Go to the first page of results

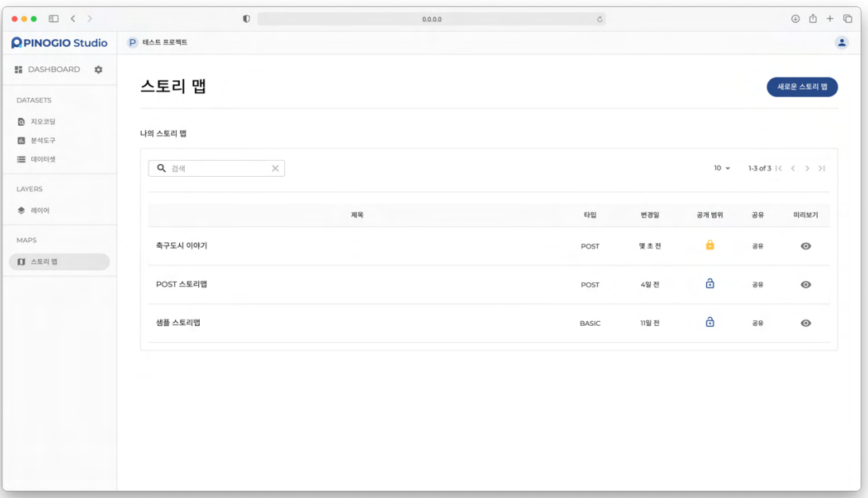click(x=779, y=168)
